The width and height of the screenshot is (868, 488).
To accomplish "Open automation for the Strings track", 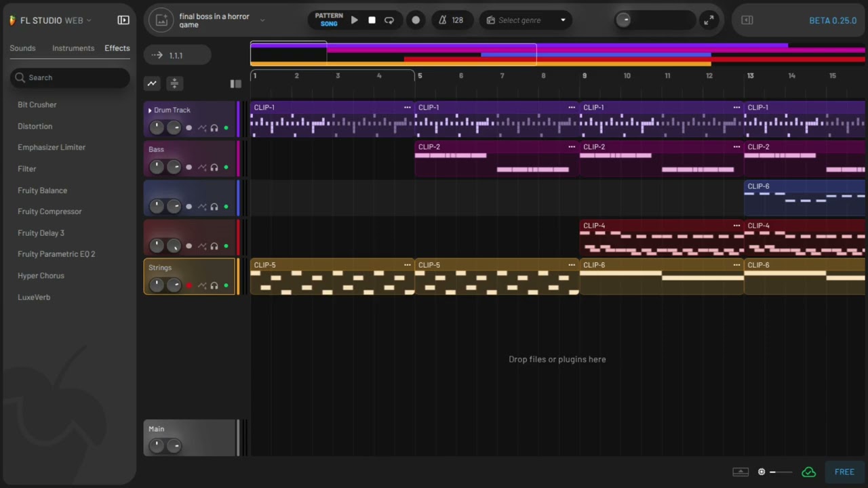I will click(x=202, y=285).
